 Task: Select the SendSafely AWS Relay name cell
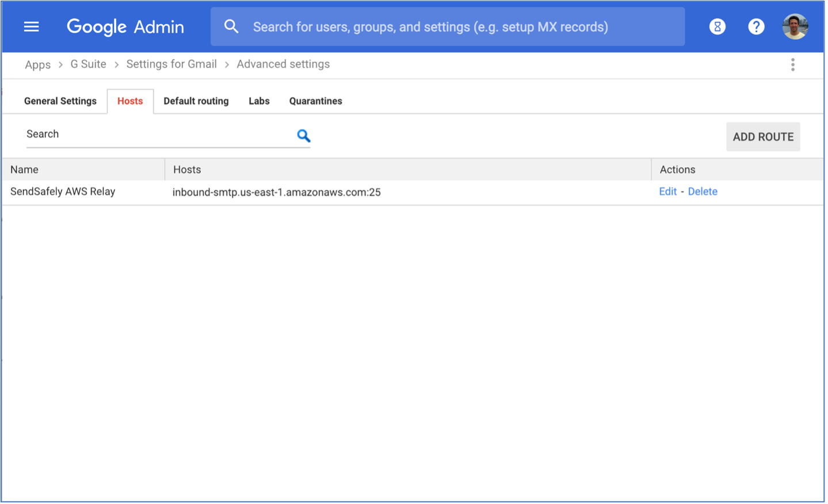tap(63, 192)
